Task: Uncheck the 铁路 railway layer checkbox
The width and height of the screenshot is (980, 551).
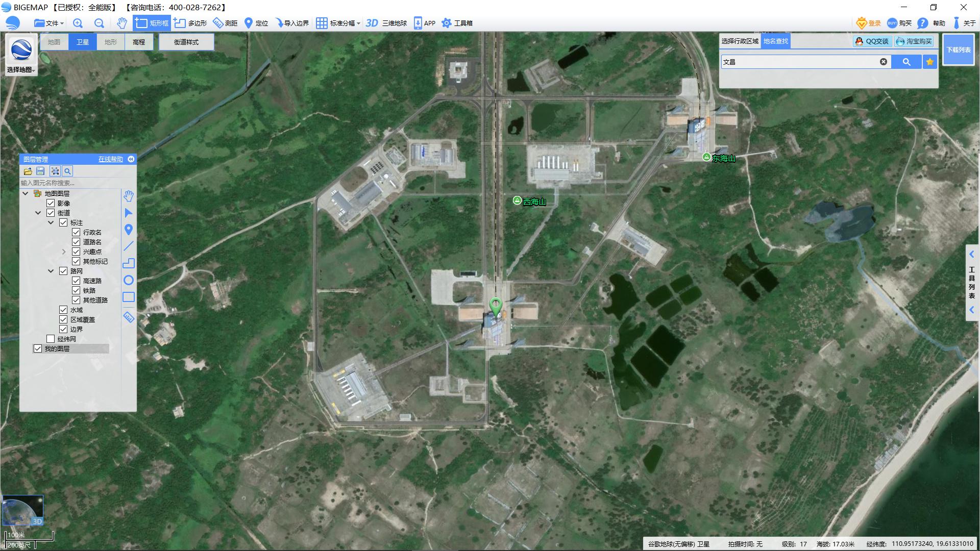Action: coord(76,290)
